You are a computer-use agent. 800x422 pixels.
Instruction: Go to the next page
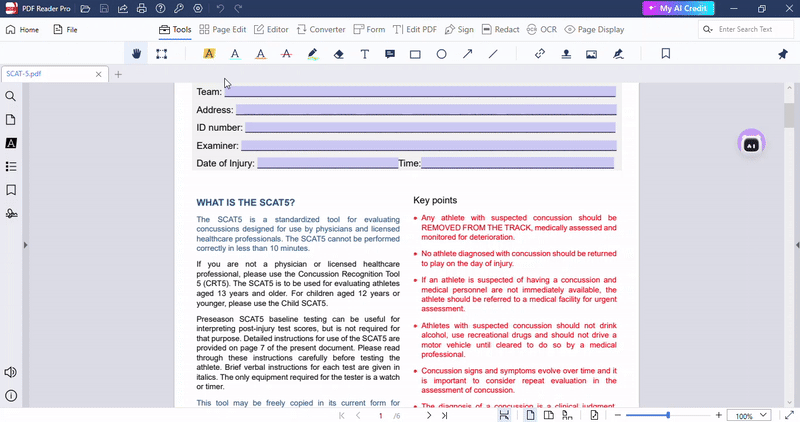[429, 415]
